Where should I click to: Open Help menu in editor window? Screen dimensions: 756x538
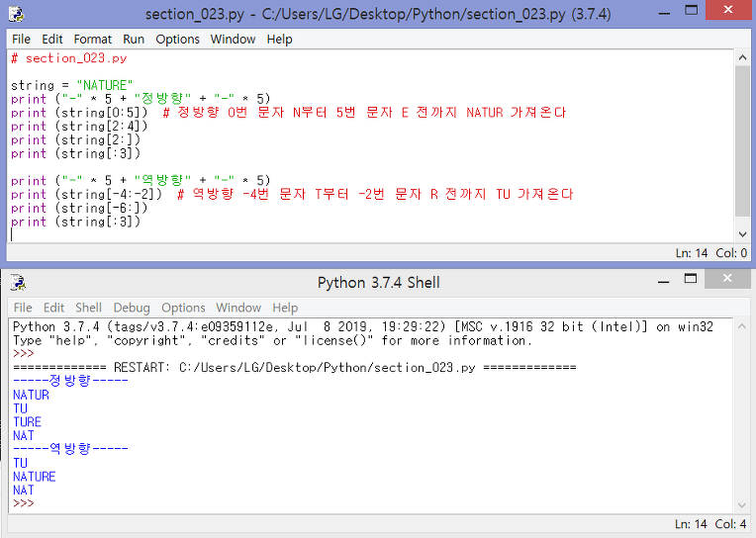click(x=280, y=39)
